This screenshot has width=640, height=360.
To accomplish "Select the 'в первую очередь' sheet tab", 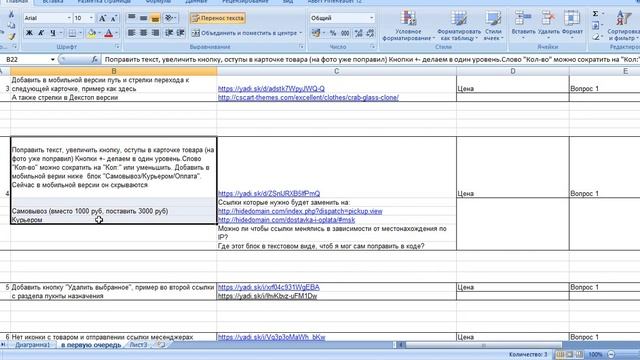I will pos(91,345).
